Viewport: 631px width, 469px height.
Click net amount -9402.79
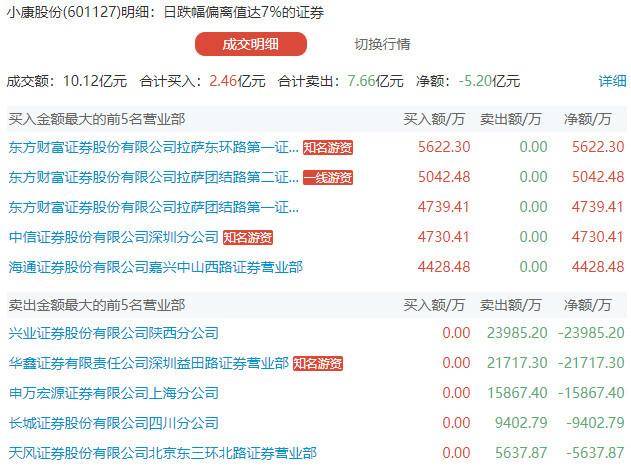point(595,423)
